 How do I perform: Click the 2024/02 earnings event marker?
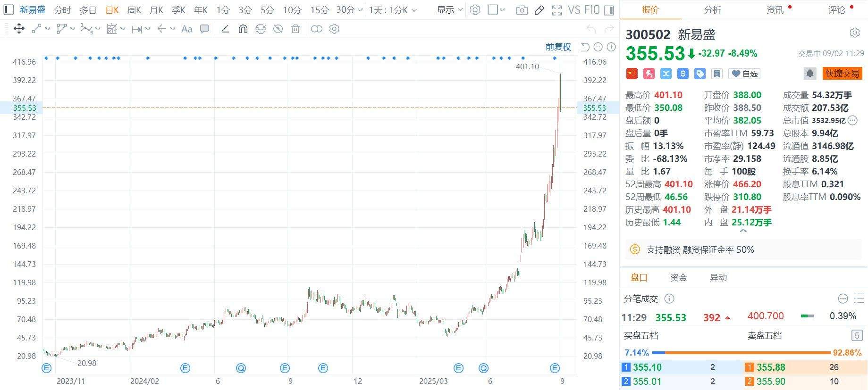coord(185,368)
